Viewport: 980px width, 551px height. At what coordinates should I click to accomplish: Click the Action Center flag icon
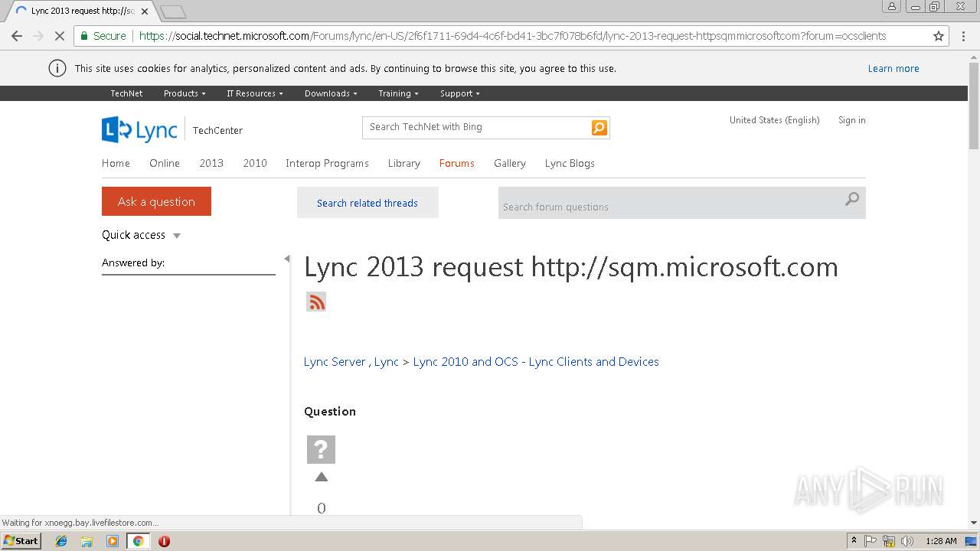pos(871,541)
